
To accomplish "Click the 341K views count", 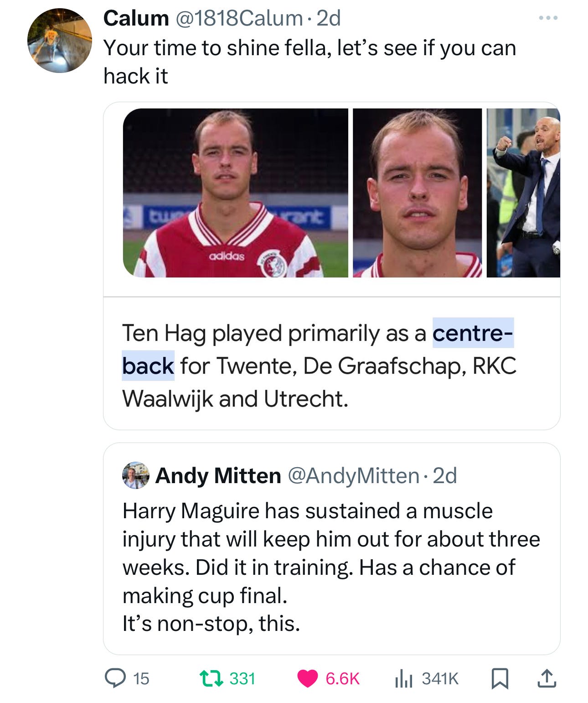I will pos(440,678).
